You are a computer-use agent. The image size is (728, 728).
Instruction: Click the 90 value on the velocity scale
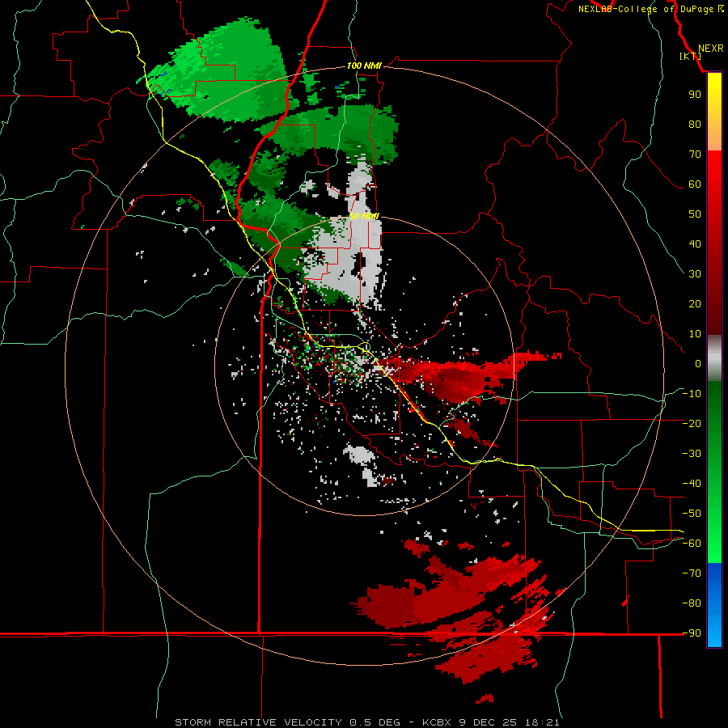(695, 95)
